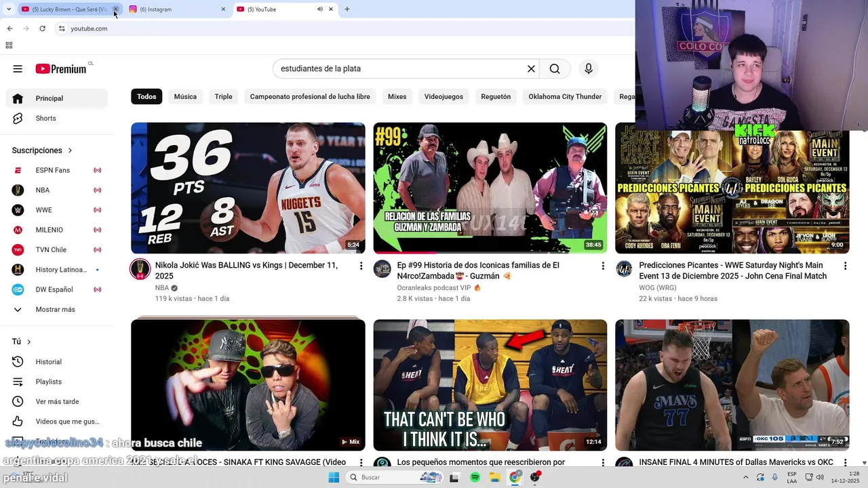The width and height of the screenshot is (868, 488).
Task: Click the youtube.com address bar
Action: [346, 28]
